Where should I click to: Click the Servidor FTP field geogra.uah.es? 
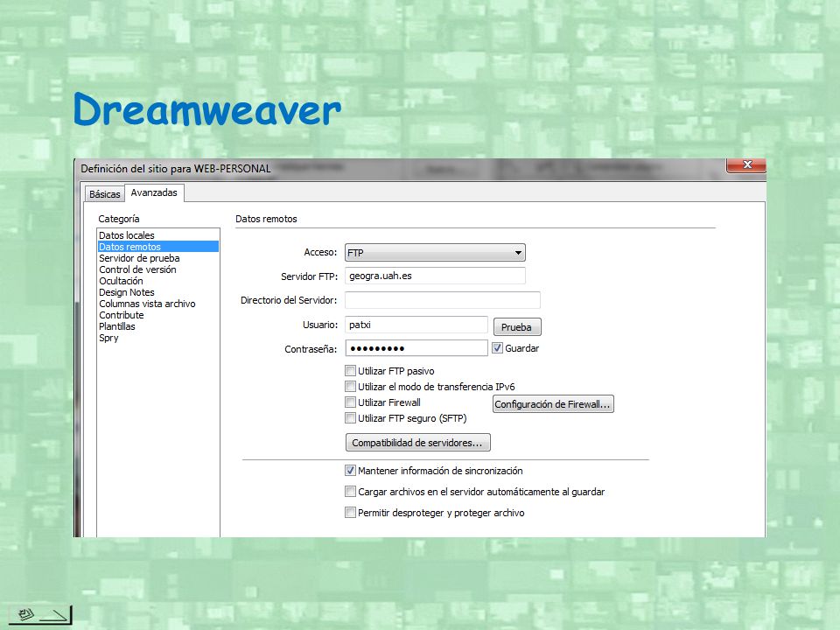tap(435, 276)
